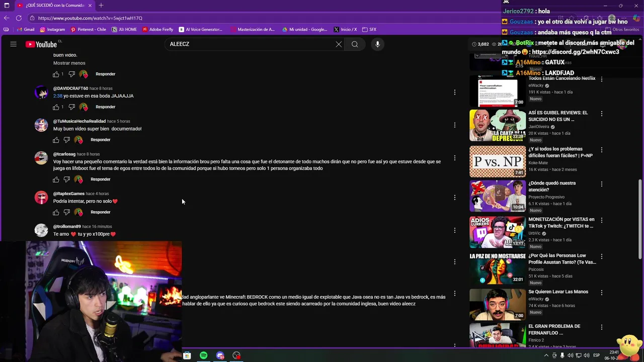
Task: Open the Inicio / X bookmark
Action: point(345,30)
